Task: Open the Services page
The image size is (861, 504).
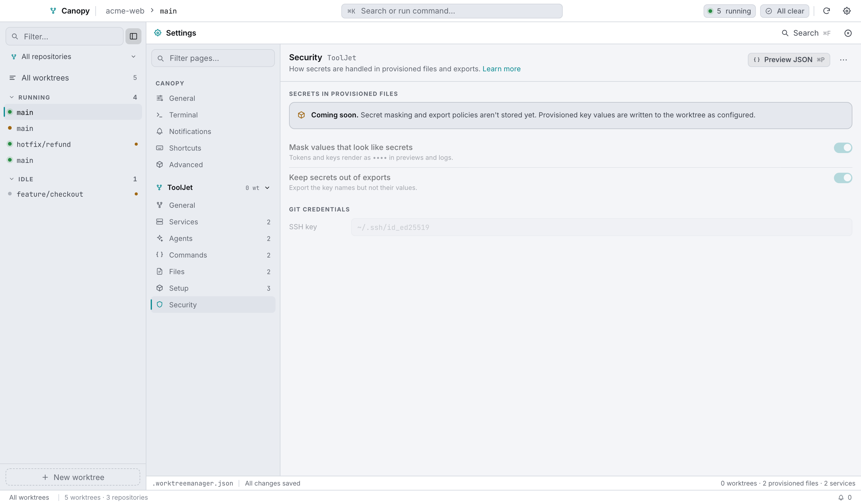Action: click(x=213, y=222)
